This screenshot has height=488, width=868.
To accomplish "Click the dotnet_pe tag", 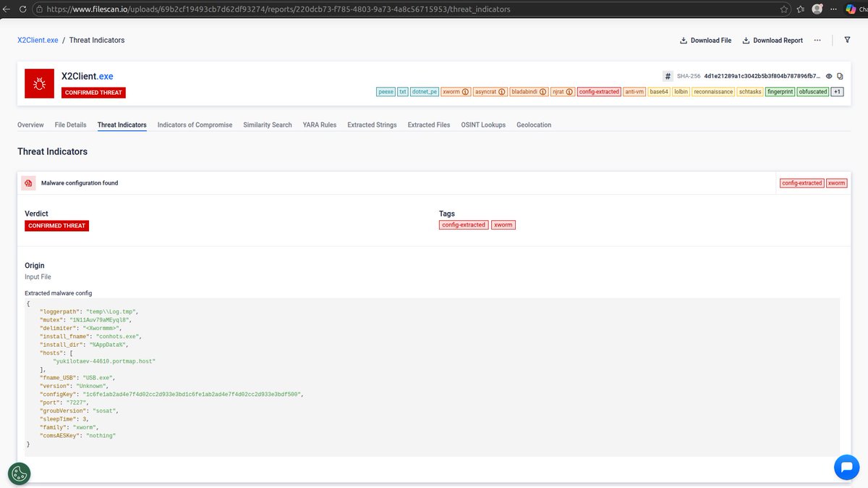I will point(425,92).
